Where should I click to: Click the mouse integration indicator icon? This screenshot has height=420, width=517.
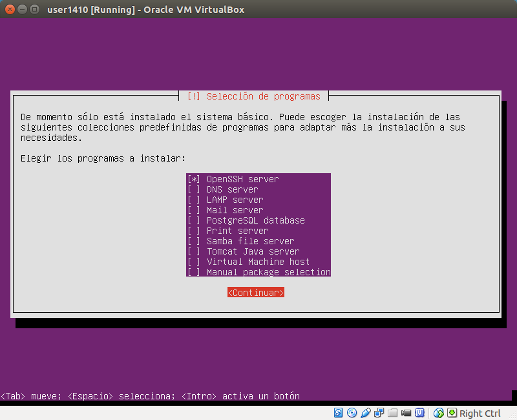437,413
